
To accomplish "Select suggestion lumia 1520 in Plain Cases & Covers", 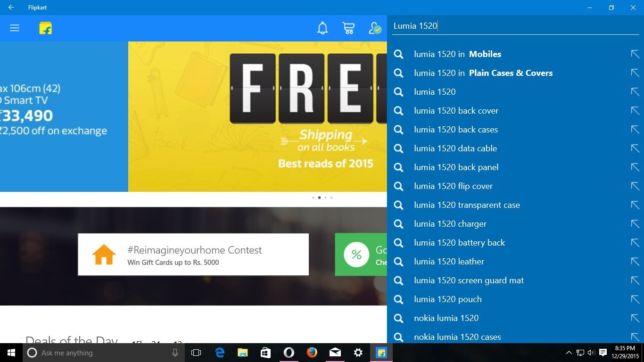I will [x=515, y=73].
